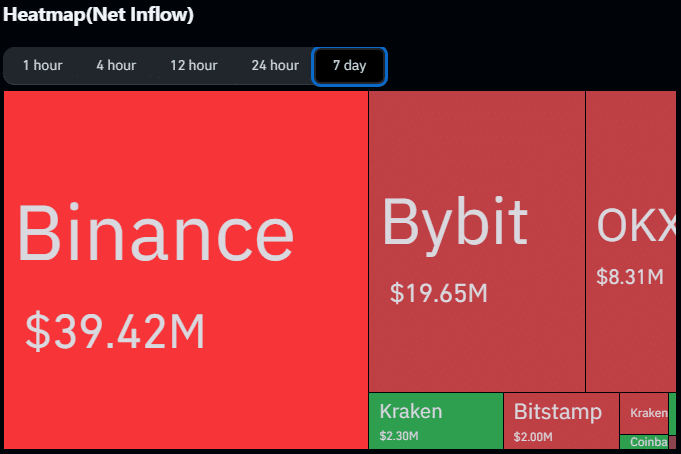The image size is (681, 454).
Task: Click the $2.00M Bitstamp inflow value
Action: coord(533,436)
